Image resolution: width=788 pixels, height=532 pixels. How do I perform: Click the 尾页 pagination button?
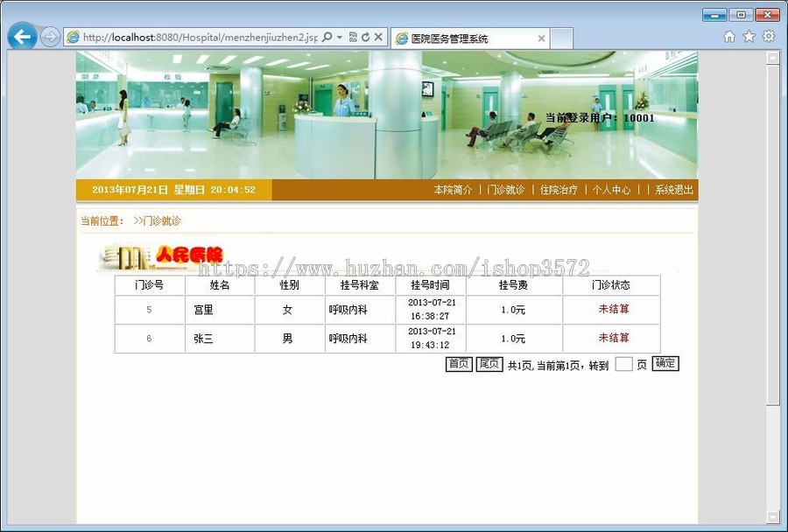pyautogui.click(x=489, y=364)
